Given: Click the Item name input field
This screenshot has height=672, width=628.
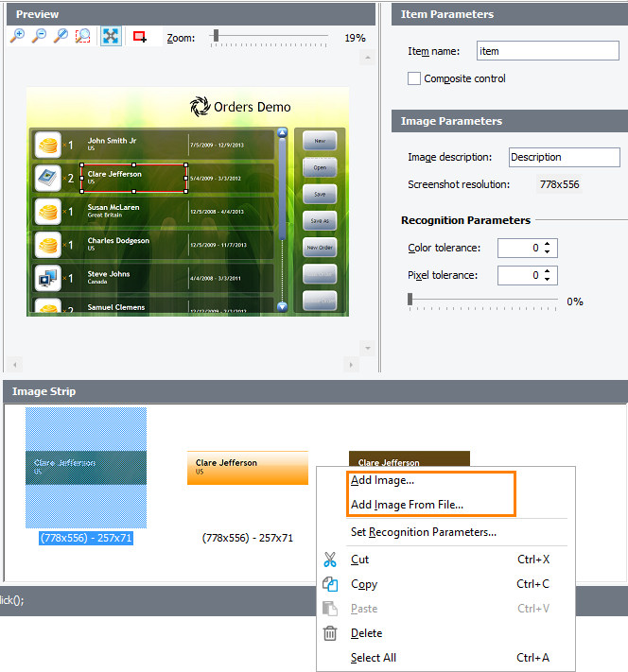Looking at the screenshot, I should click(548, 51).
